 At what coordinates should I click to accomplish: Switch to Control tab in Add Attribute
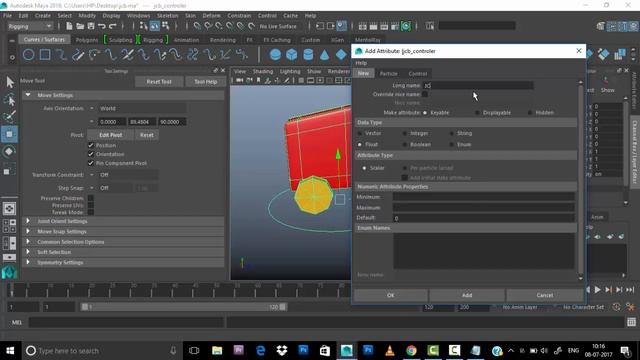[418, 74]
